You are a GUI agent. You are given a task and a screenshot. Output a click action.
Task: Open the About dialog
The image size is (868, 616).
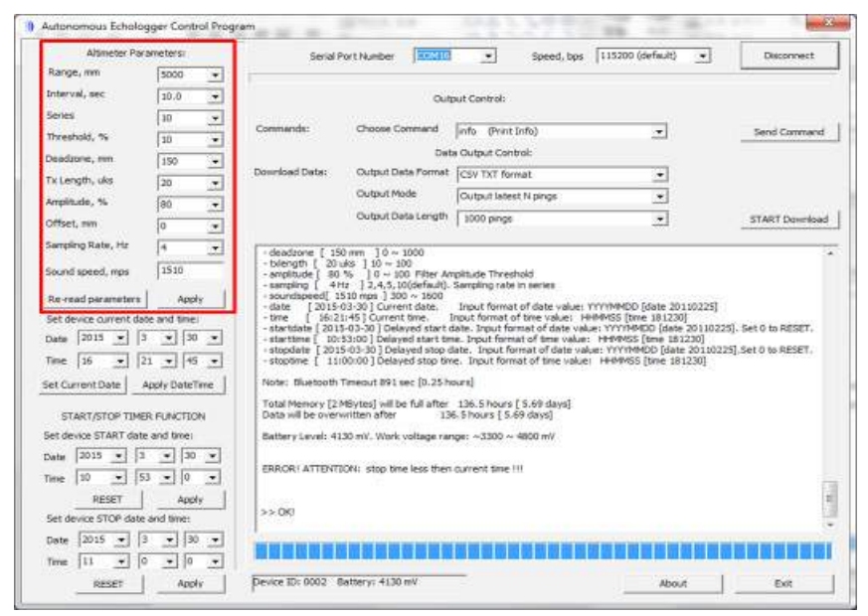(x=673, y=584)
